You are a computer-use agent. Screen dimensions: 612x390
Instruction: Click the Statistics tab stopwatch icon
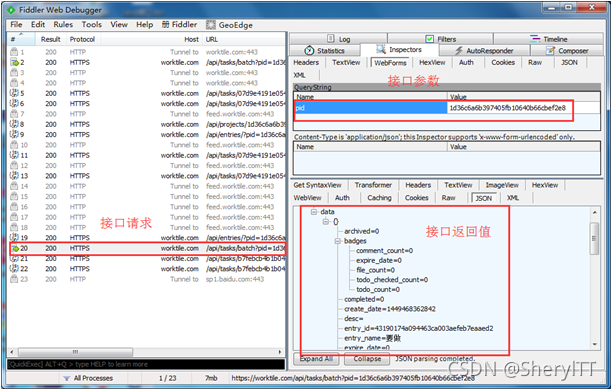tap(309, 50)
